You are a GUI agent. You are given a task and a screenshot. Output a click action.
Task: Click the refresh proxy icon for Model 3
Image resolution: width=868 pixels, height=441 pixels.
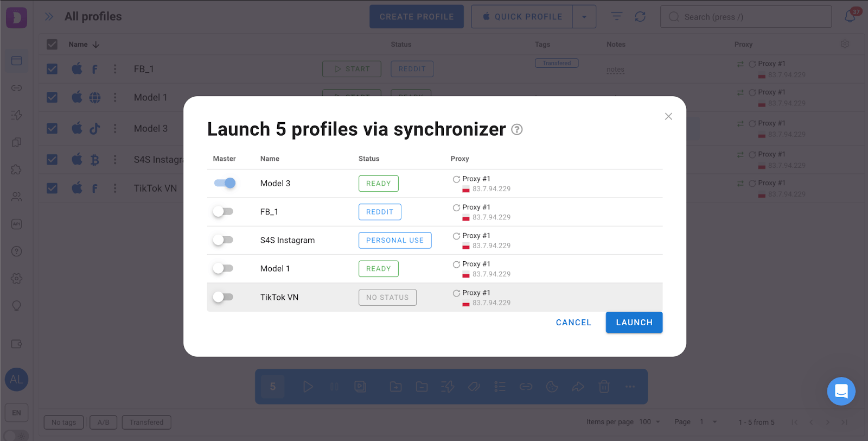tap(456, 179)
